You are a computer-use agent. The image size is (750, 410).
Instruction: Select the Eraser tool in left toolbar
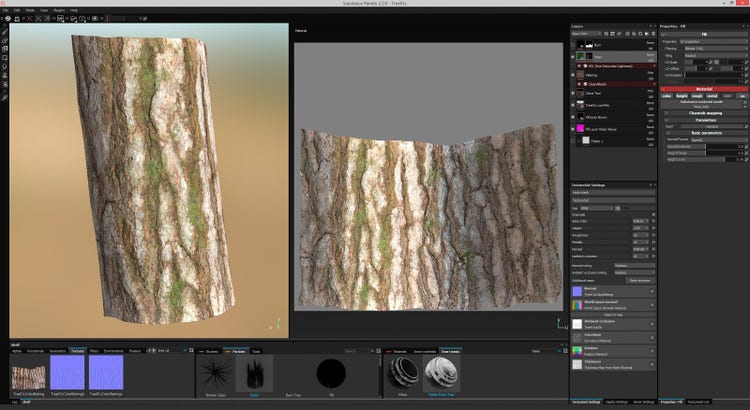pyautogui.click(x=5, y=39)
